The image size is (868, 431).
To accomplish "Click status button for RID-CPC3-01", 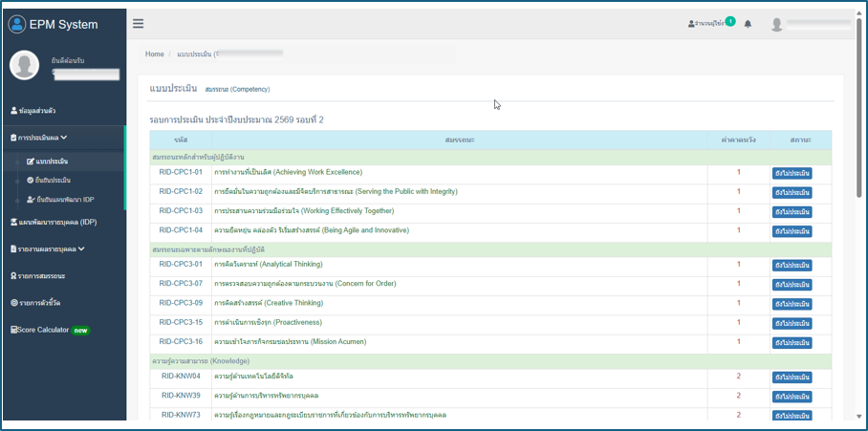I will coord(792,266).
